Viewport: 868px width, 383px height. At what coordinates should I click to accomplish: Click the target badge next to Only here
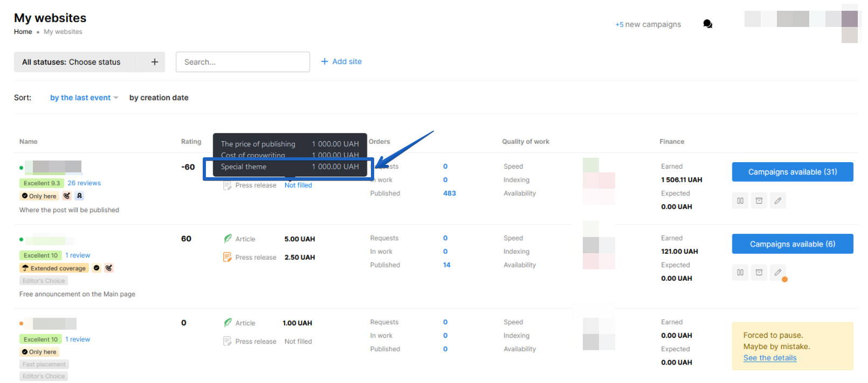pos(67,196)
